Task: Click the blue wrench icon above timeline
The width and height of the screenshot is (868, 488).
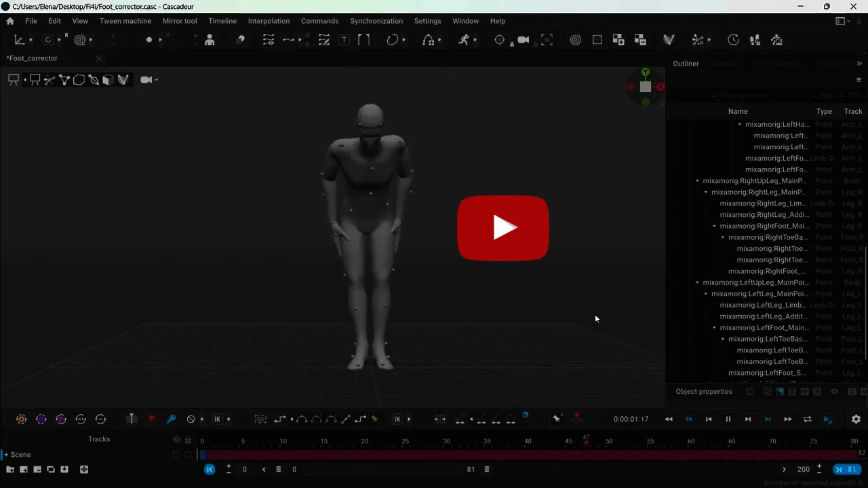Action: tap(171, 419)
